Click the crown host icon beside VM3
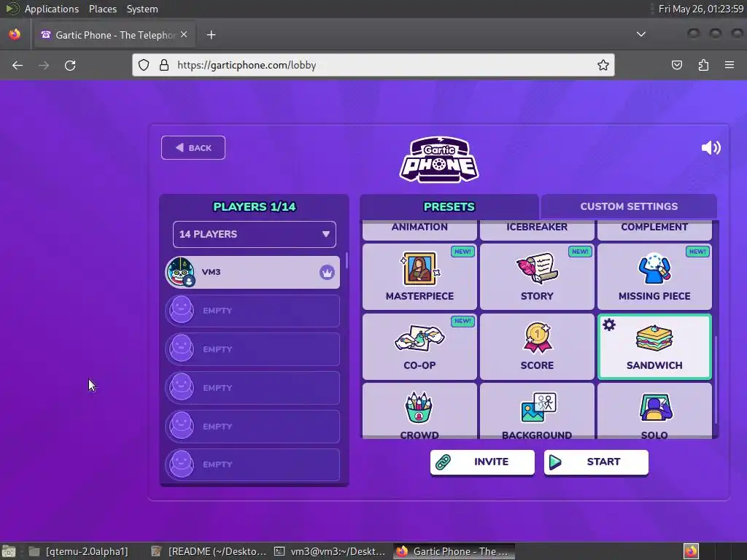The height and width of the screenshot is (560, 747). coord(327,273)
